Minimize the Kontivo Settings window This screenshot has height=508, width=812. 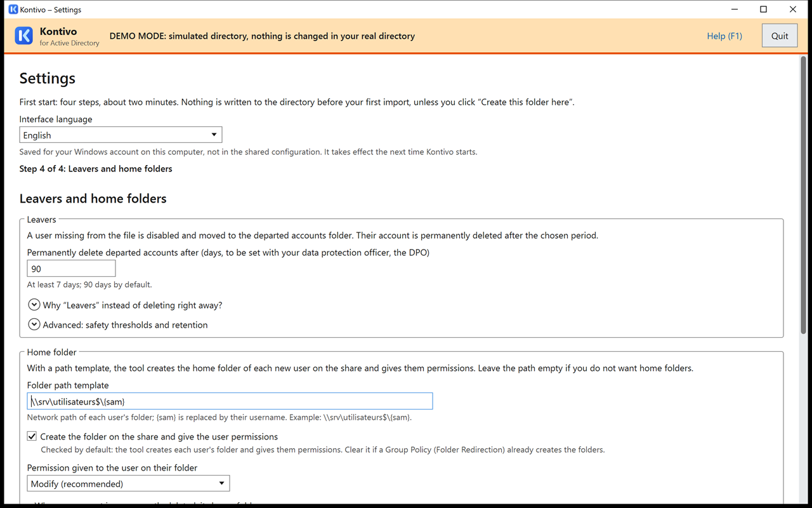735,10
